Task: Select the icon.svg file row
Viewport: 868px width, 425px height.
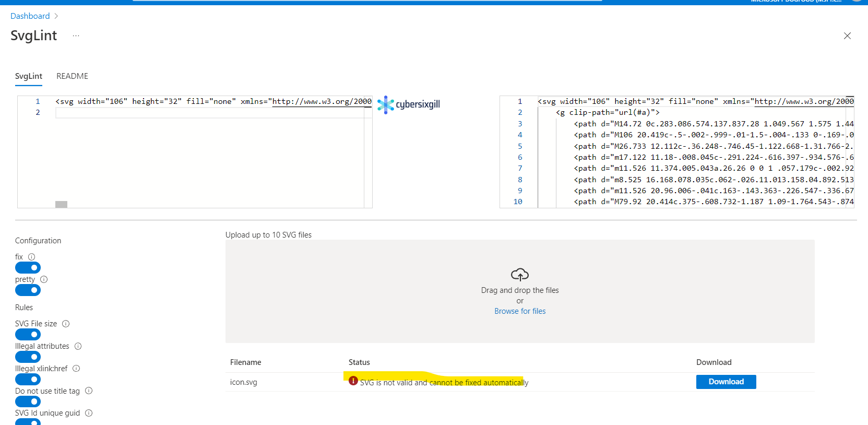Action: click(520, 382)
